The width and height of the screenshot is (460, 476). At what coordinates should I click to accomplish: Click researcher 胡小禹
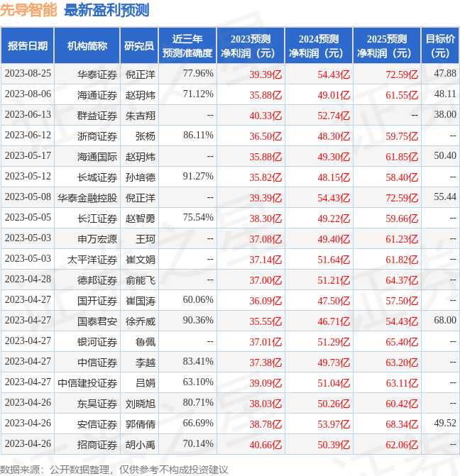pos(141,445)
